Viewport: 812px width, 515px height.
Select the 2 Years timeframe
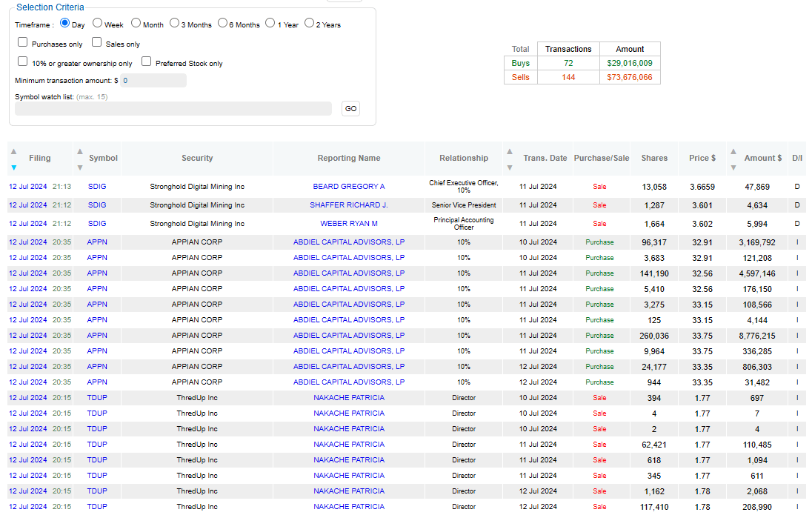[309, 23]
